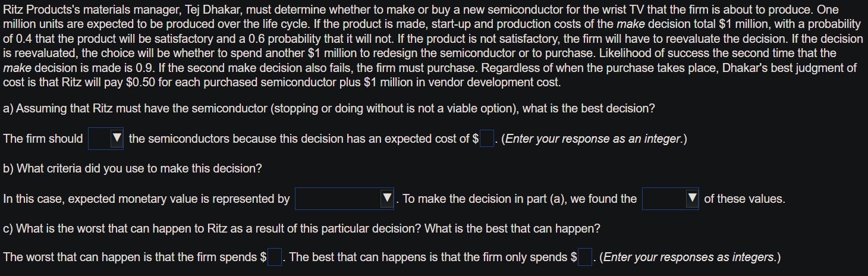This screenshot has height=276, width=868.
Task: Click the "The firm should" label text
Action: (x=43, y=139)
